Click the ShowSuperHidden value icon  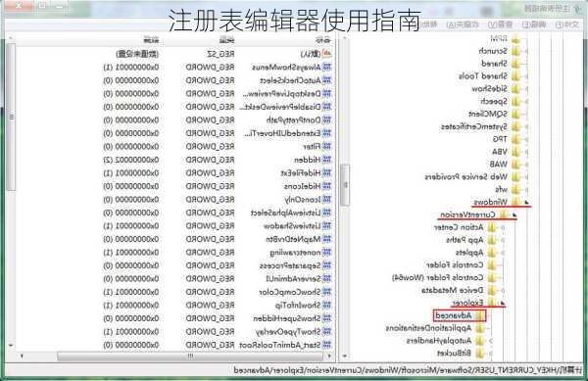coord(327,318)
